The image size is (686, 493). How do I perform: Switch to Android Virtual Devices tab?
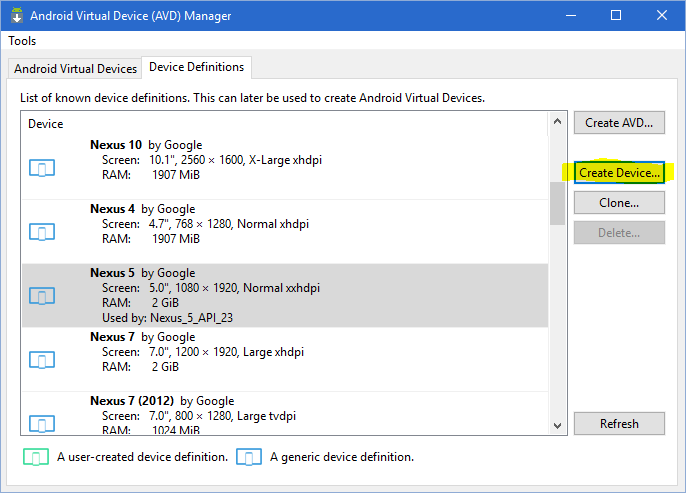[74, 68]
